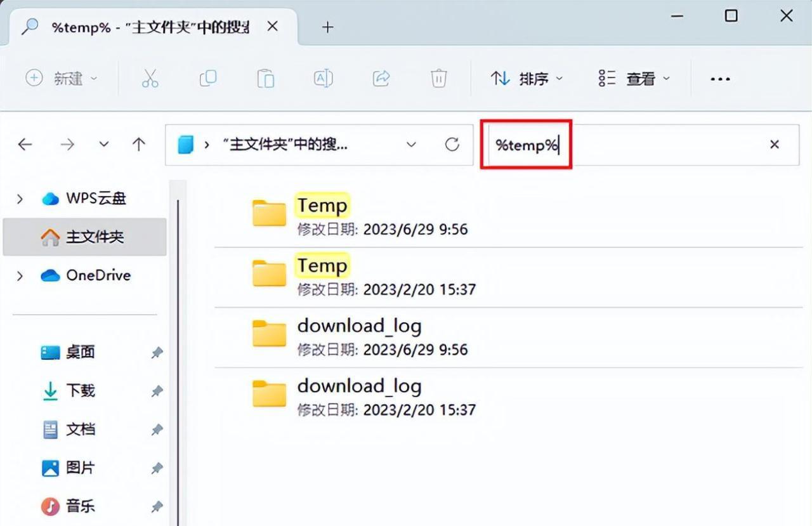Open the 新建 (New) menu
Image resolution: width=812 pixels, height=526 pixels.
point(61,79)
